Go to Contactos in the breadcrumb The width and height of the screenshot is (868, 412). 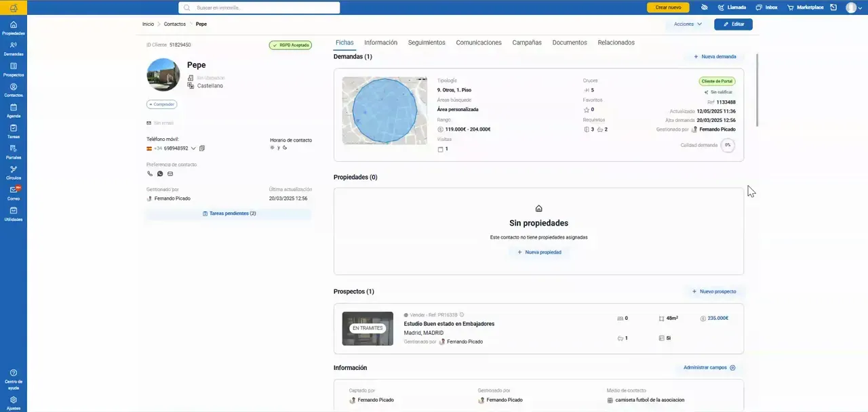[174, 24]
